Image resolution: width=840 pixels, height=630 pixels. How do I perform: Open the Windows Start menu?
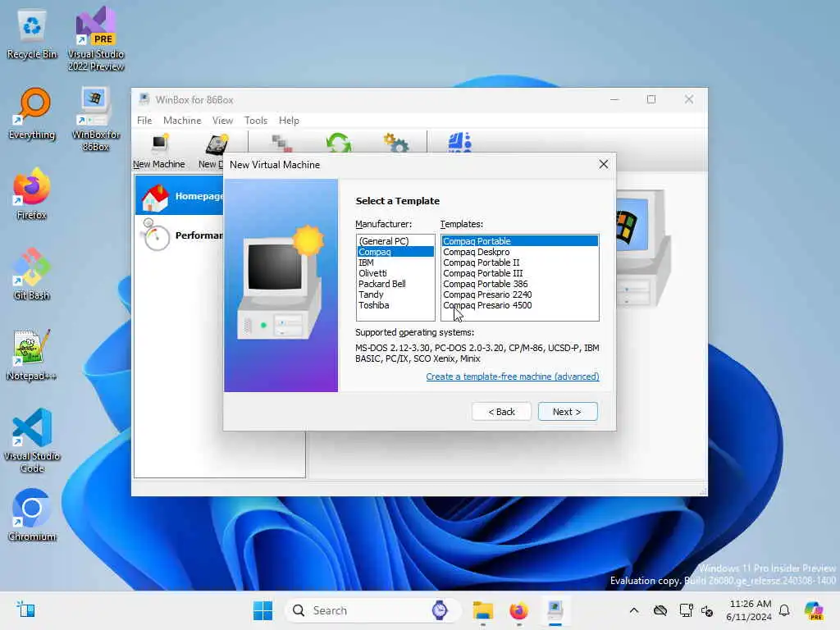(262, 610)
